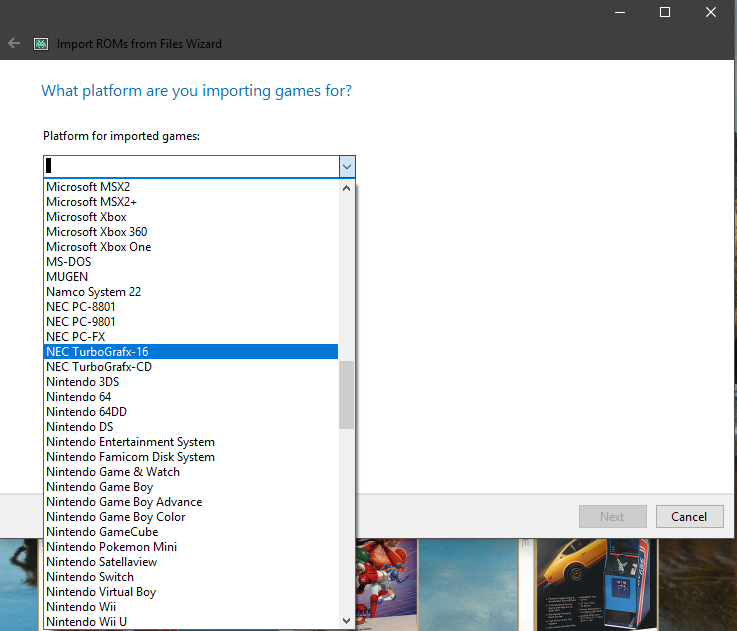Click the disabled Next button
The width and height of the screenshot is (737, 631).
point(612,517)
